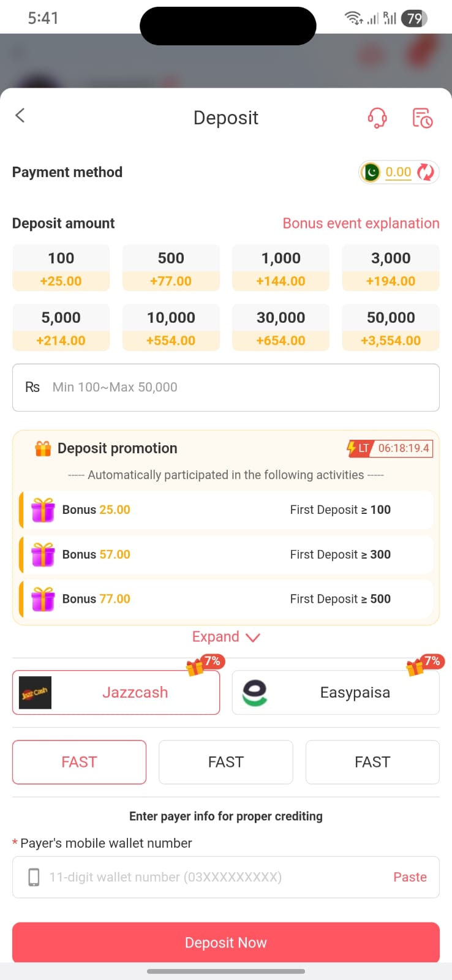Viewport: 452px width, 980px height.
Task: Select the middle FAST channel tab
Action: (225, 761)
